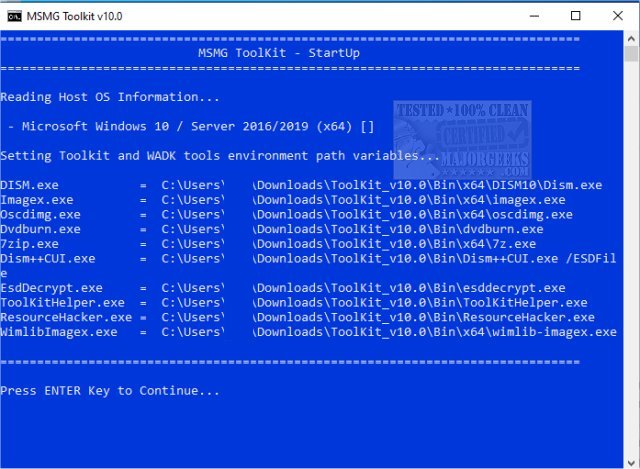640x469 pixels.
Task: Click the scrollbar down arrow
Action: point(631,463)
